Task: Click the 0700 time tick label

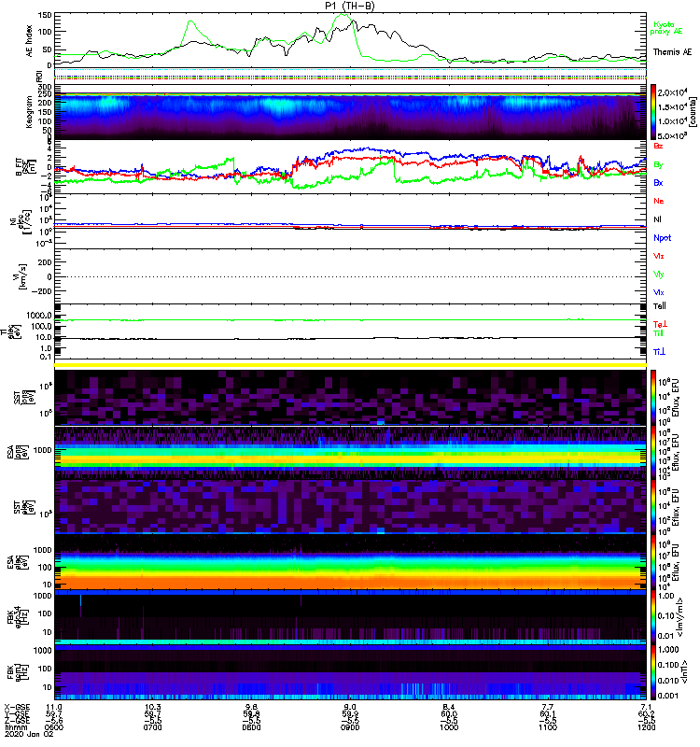Action: [x=152, y=727]
